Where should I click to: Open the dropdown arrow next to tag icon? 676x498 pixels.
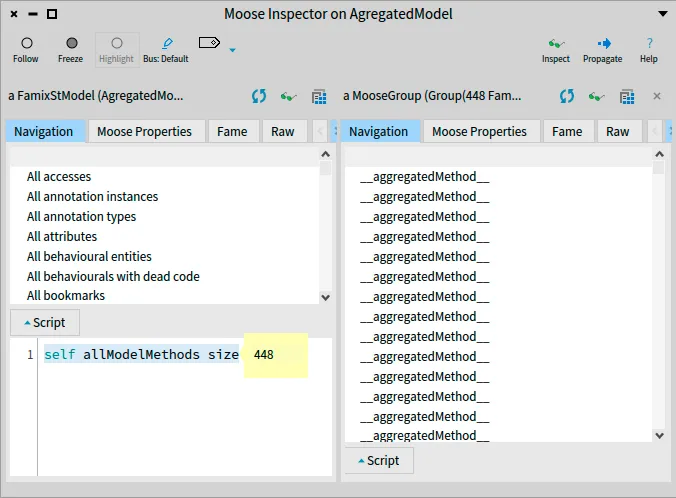click(x=232, y=50)
